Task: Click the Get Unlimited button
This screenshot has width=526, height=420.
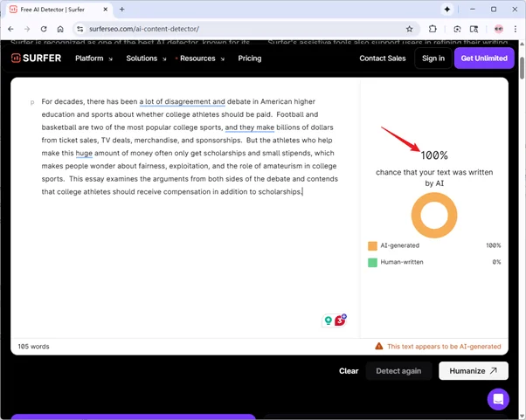Action: 483,59
